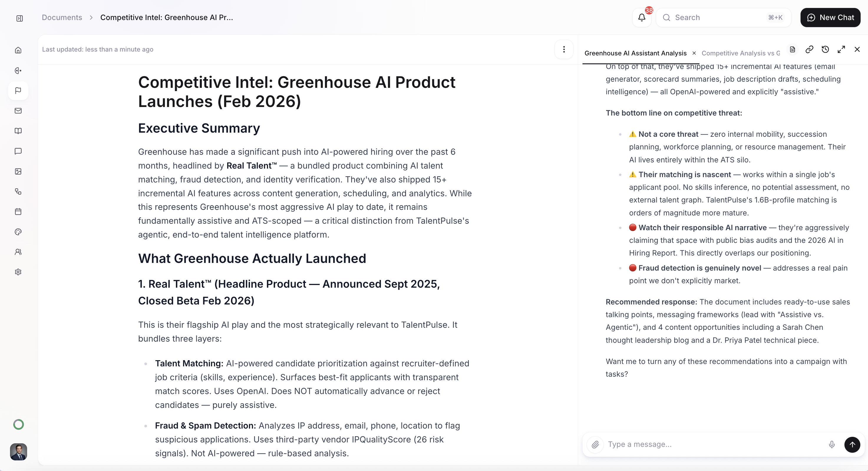Switch to Competitive Analysis vs G tab
868x471 pixels.
(x=741, y=53)
